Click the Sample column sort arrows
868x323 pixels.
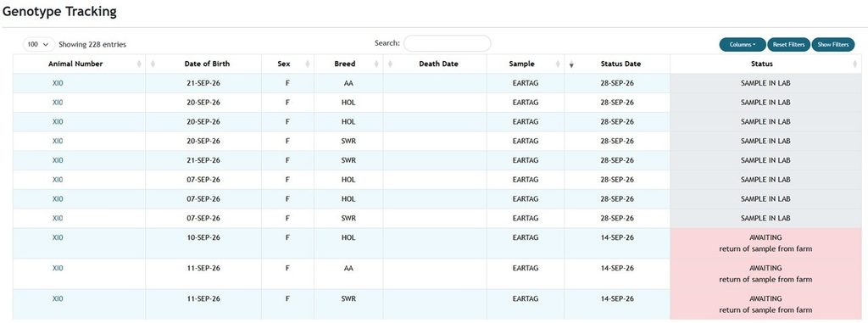558,64
